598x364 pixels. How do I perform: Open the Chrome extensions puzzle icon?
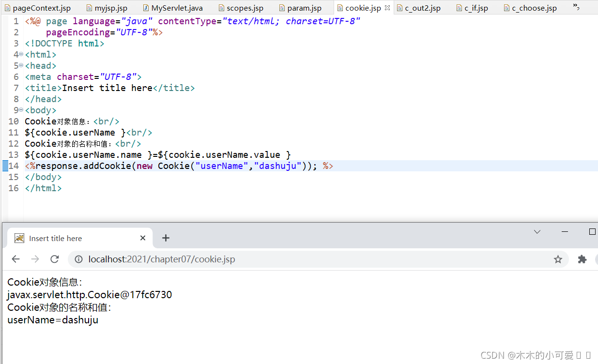pyautogui.click(x=582, y=259)
